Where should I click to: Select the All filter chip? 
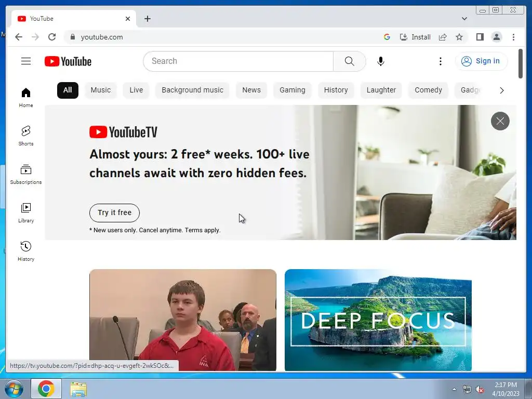[x=68, y=90]
